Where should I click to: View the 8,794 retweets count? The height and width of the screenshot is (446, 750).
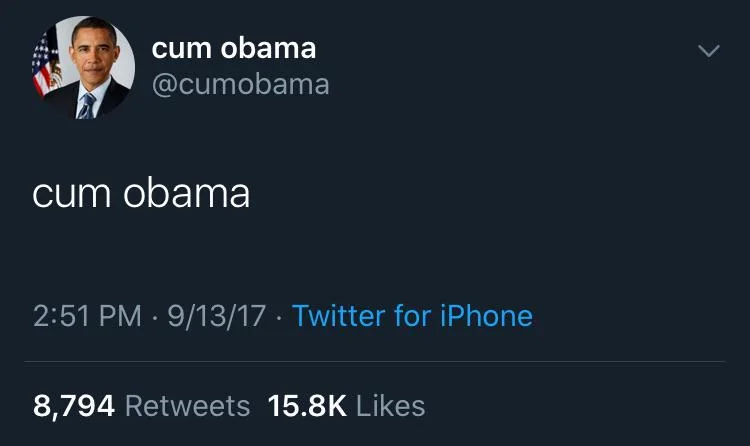[74, 405]
